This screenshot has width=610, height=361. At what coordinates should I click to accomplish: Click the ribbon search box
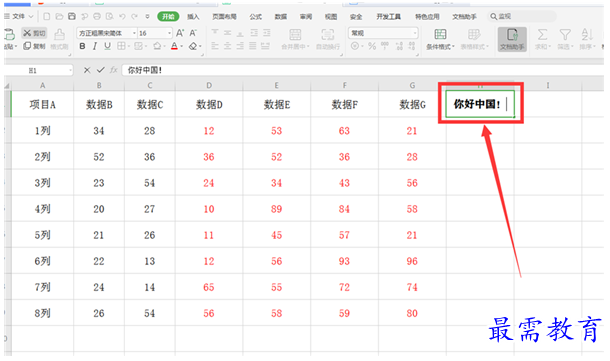521,16
